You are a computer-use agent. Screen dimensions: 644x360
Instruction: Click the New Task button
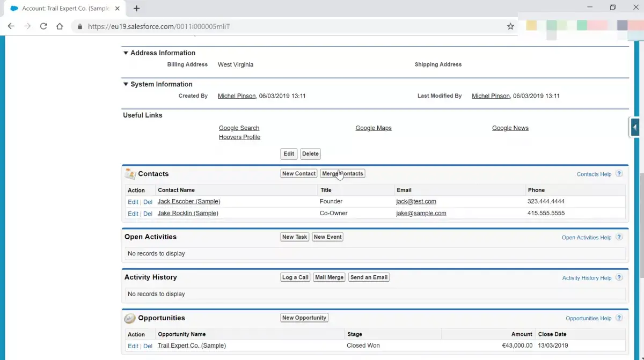pyautogui.click(x=295, y=237)
